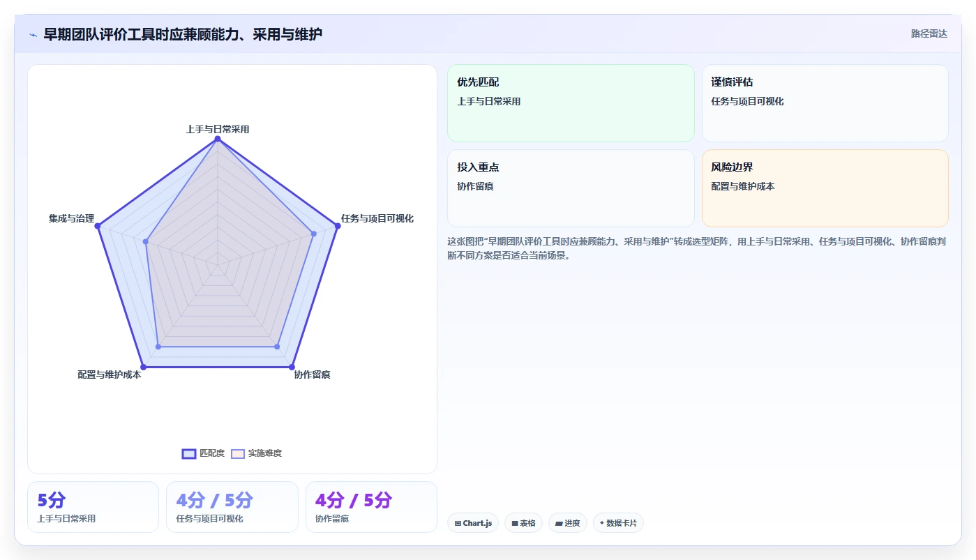Viewport: 976px width, 560px height.
Task: Click 配置与维护成本 text in 风险边界 card
Action: pyautogui.click(x=743, y=186)
